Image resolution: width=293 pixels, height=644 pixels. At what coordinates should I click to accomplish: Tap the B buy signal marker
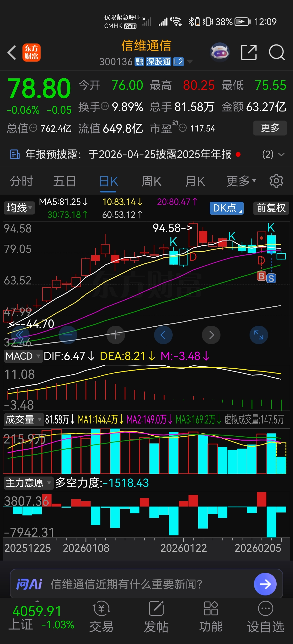(262, 276)
